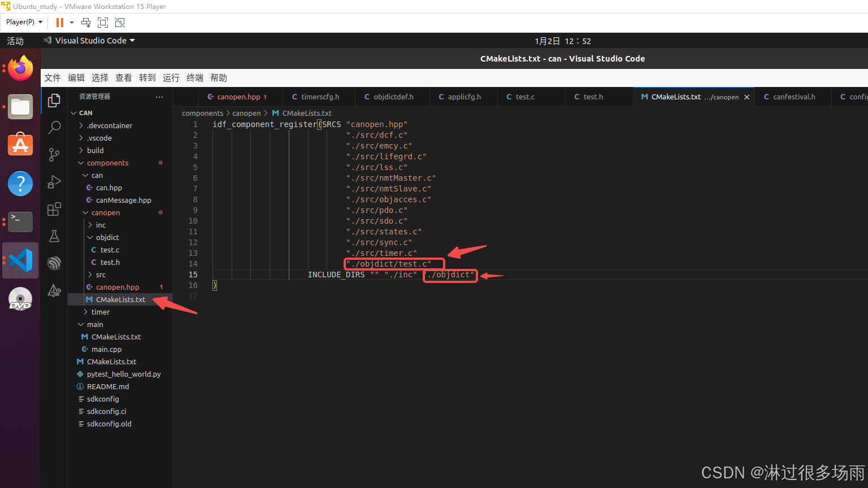The width and height of the screenshot is (868, 488).
Task: Open the CMake tools activity bar icon
Action: tap(54, 290)
